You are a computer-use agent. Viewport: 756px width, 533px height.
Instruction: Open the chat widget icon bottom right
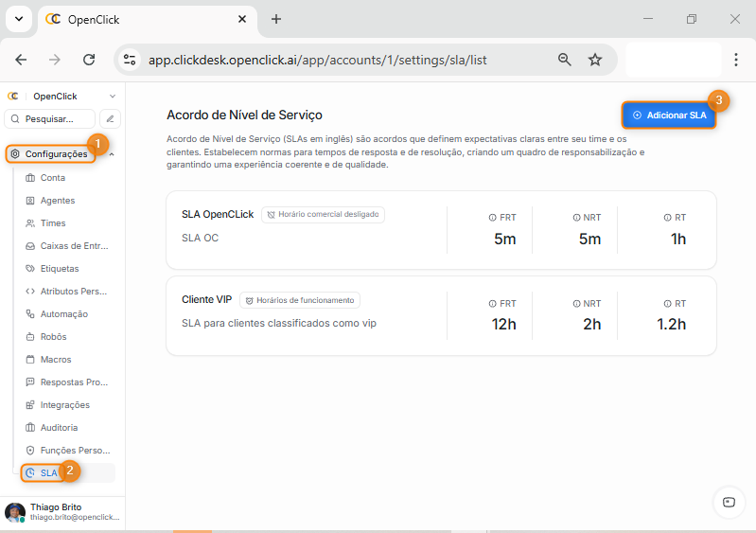point(728,502)
